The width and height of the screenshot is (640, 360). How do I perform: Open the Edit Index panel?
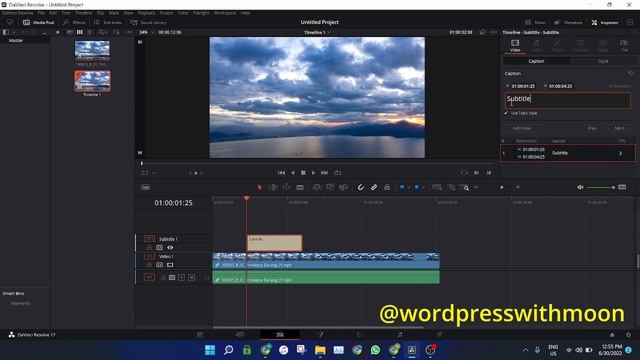108,22
